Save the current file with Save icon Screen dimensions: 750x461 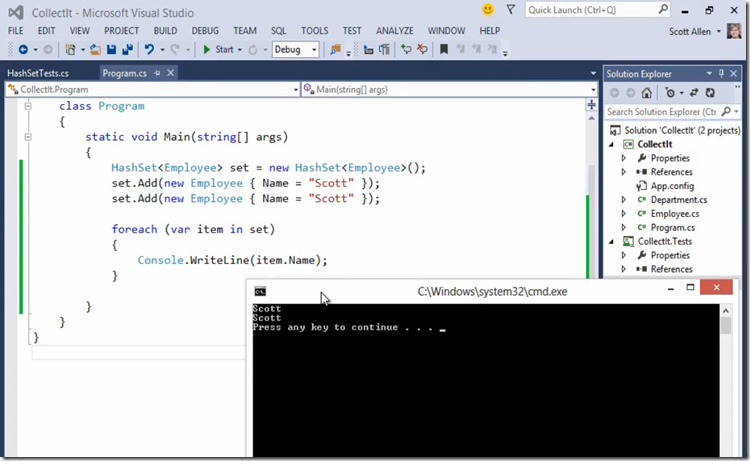click(x=111, y=49)
